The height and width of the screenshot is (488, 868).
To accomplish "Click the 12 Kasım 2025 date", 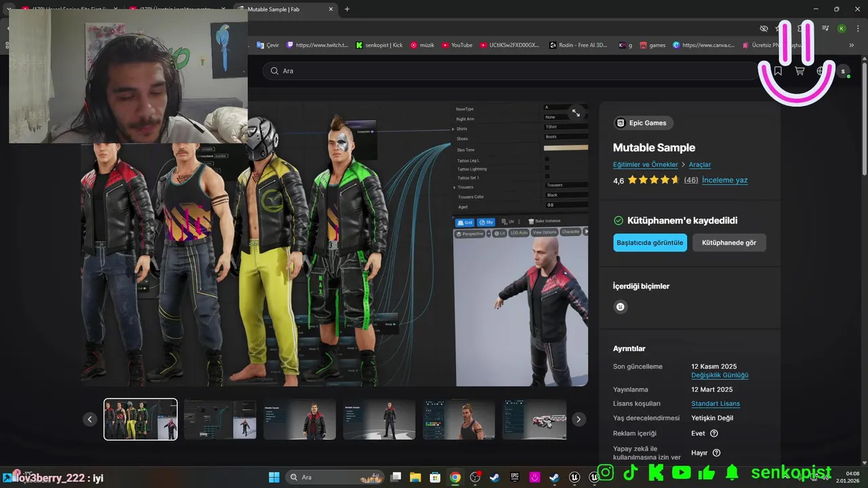I will (x=714, y=367).
